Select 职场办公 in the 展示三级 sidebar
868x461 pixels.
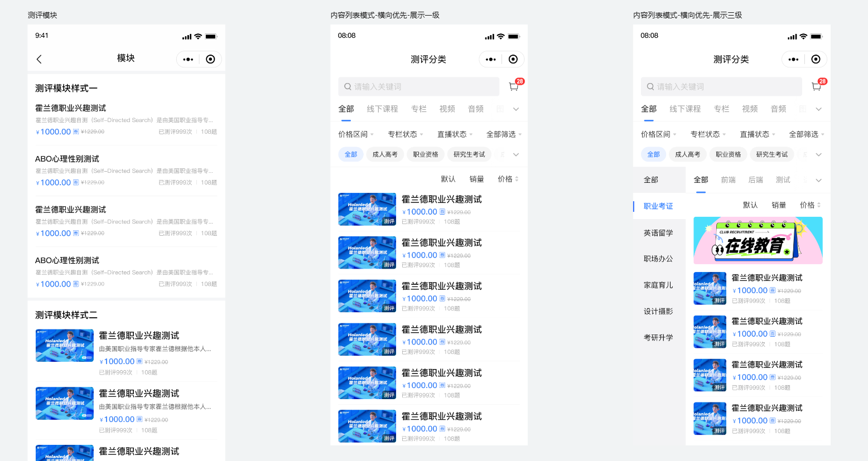point(658,259)
